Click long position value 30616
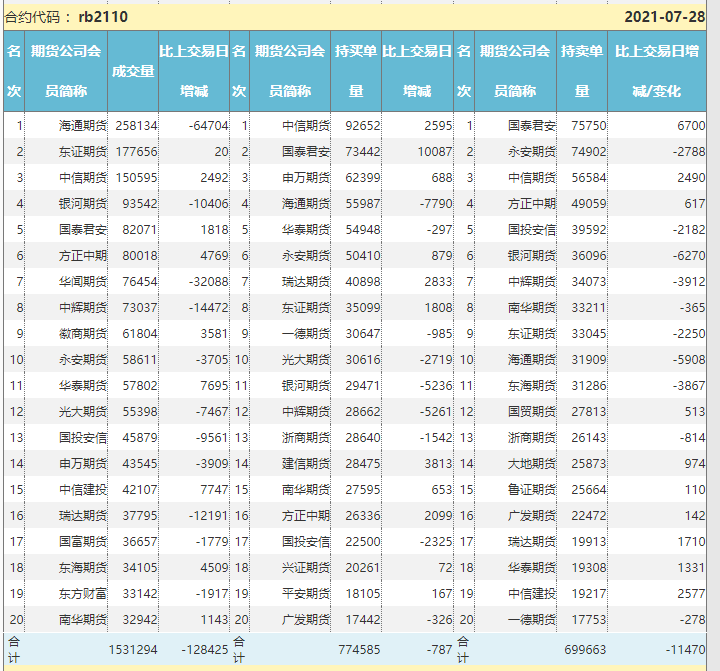This screenshot has height=671, width=720. click(363, 360)
